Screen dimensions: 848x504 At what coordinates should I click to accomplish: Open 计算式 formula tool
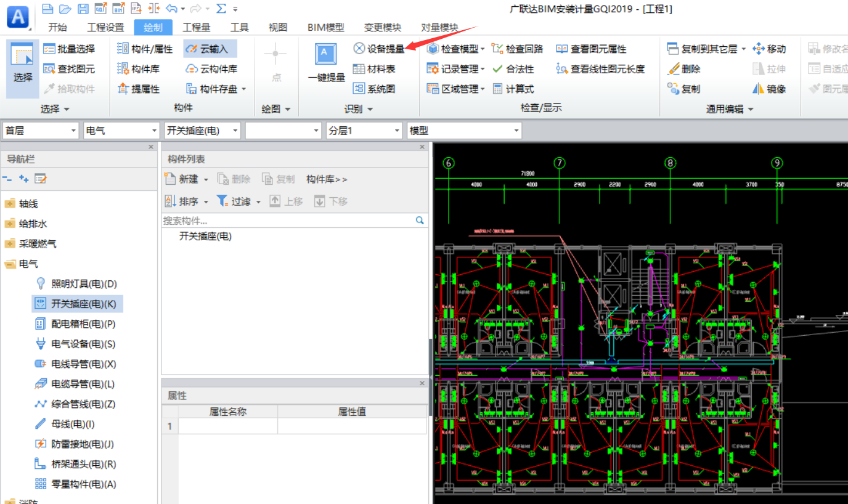pos(513,89)
